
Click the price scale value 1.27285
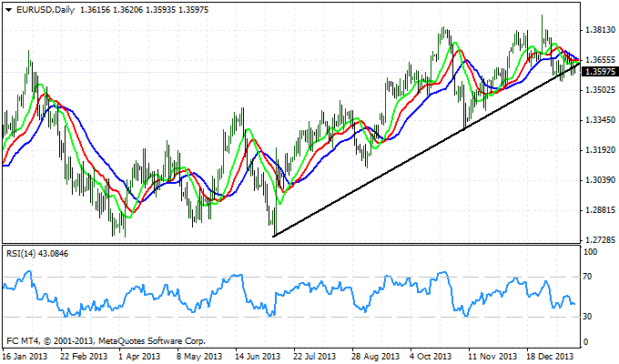(601, 240)
